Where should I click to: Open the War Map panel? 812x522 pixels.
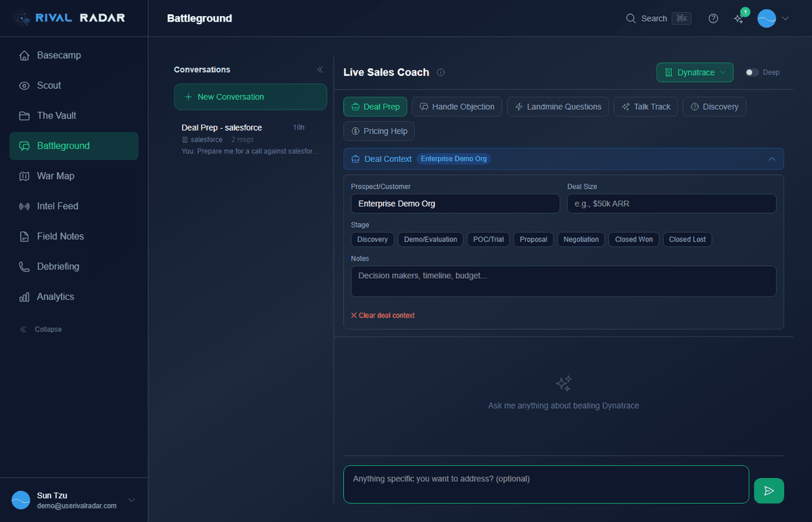[x=54, y=176]
